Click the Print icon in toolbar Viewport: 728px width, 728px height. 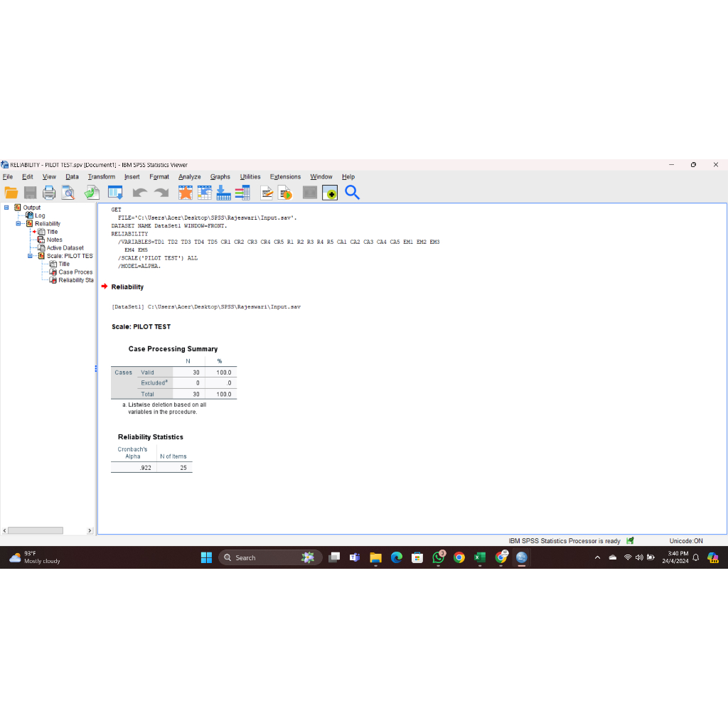(x=48, y=192)
